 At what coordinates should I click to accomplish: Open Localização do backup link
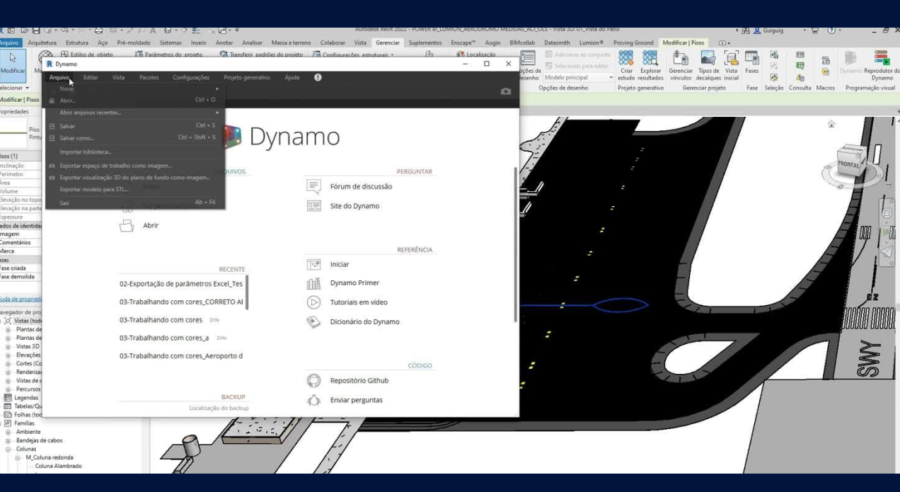coord(219,408)
